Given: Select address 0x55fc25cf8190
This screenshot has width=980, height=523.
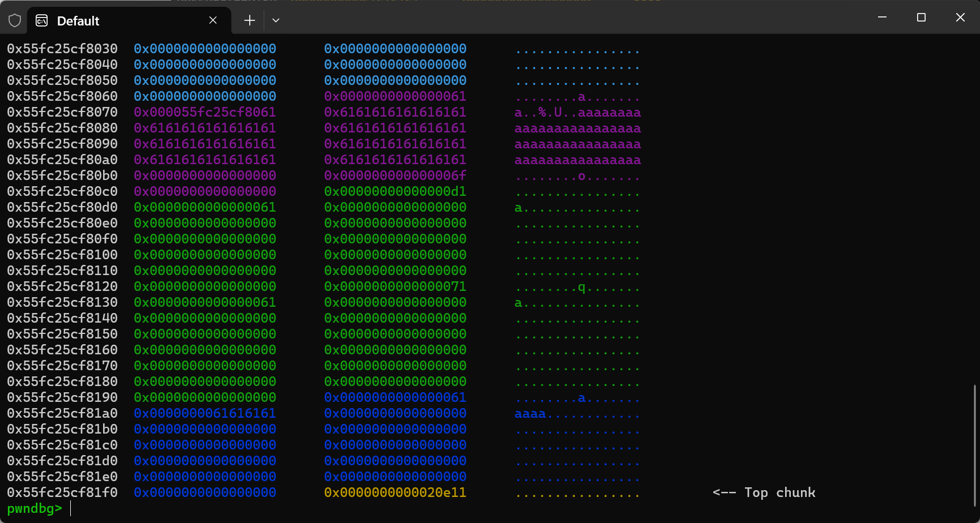Looking at the screenshot, I should pyautogui.click(x=62, y=397).
